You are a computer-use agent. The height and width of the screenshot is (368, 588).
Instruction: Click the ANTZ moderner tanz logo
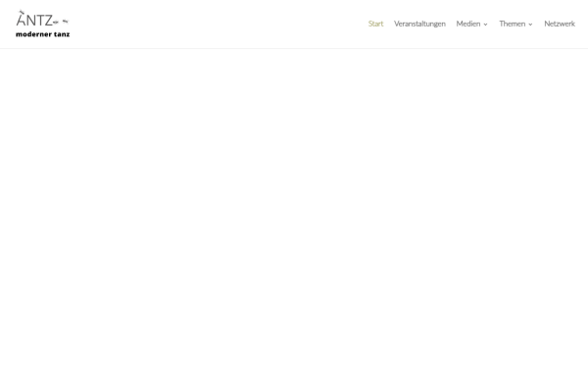pos(43,24)
